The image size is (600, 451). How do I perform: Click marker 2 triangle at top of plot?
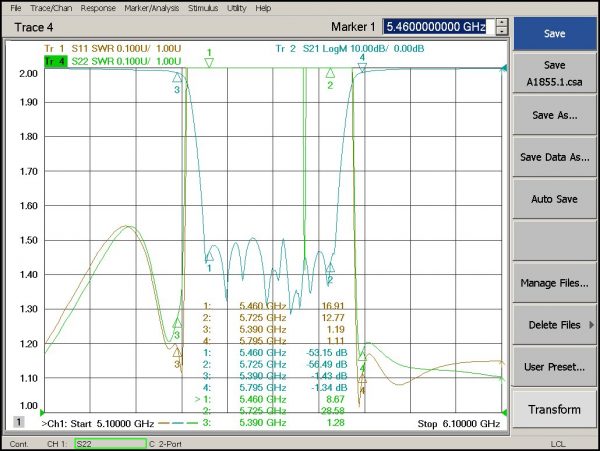pos(330,72)
